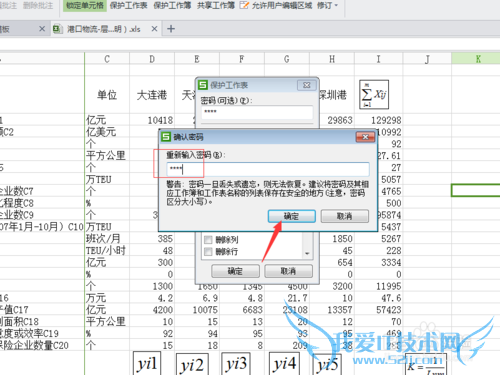Click the 允许用户编辑区域 pencil icon
The image size is (500, 375).
[x=244, y=5]
